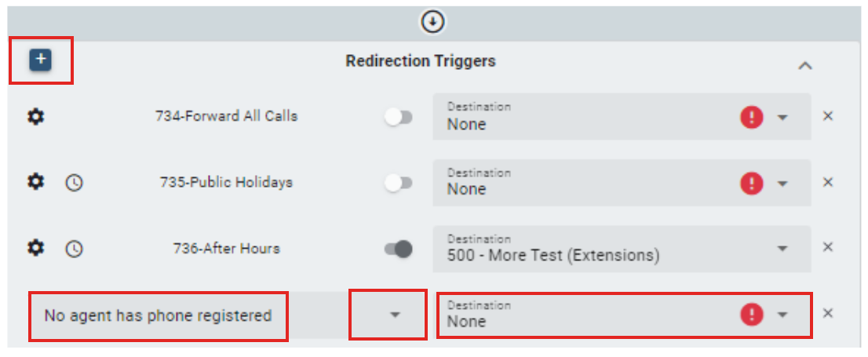Open schedule clock for 735-Public Holidays
Viewport: 868px width, 357px height.
[x=74, y=183]
